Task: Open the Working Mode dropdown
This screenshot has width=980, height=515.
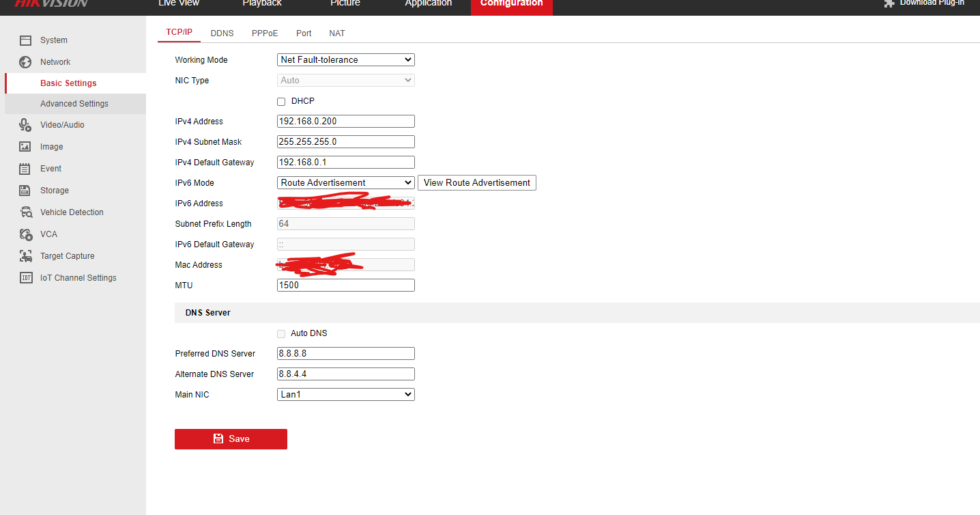Action: [x=345, y=59]
